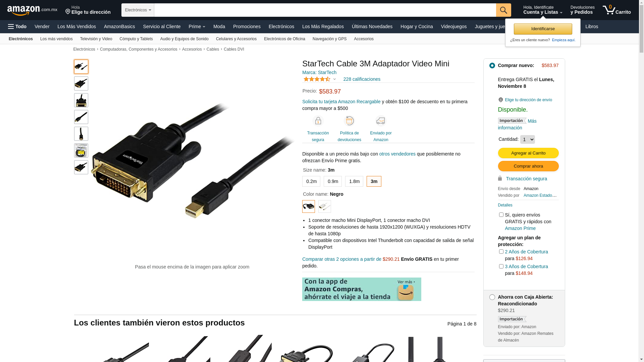Expand the Electrónicos search category dropdown
This screenshot has width=644, height=362.
tap(138, 10)
